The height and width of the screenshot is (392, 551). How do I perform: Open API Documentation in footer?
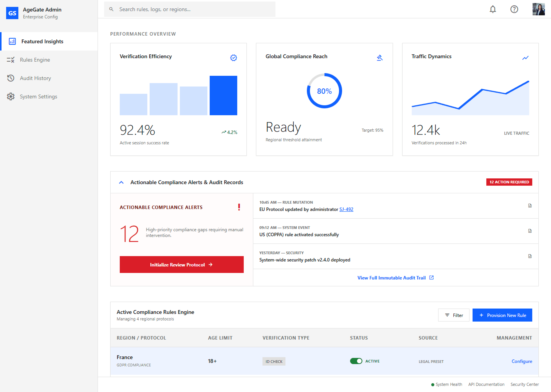point(486,384)
